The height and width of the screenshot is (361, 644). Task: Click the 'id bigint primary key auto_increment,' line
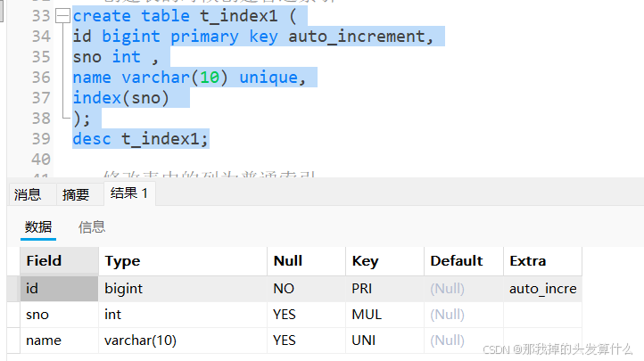253,37
